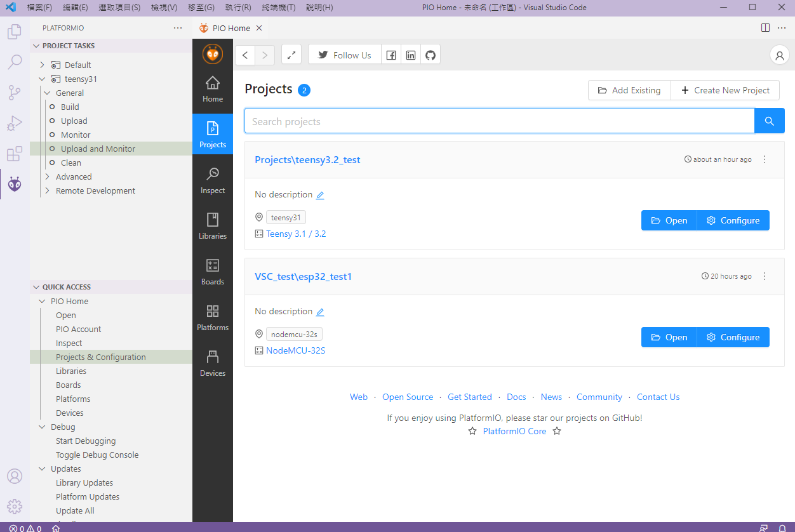
Task: Open PlatformIO panel views ellipsis menu
Action: point(178,28)
